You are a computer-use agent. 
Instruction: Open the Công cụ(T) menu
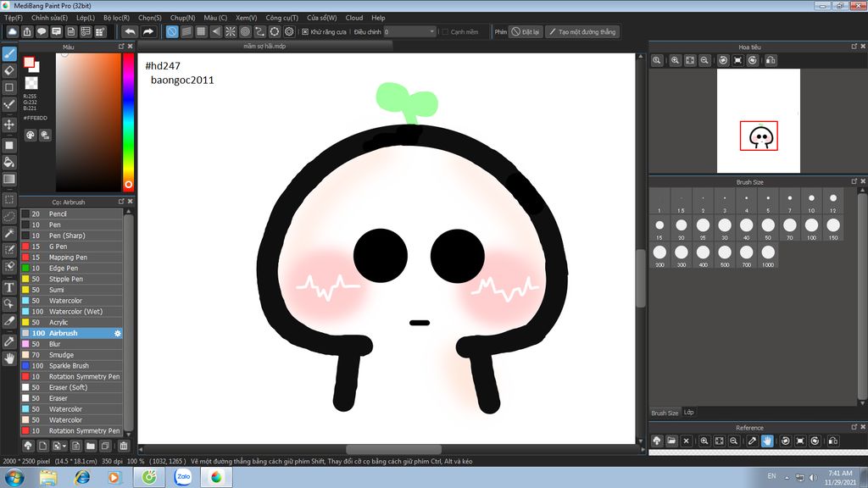point(281,18)
